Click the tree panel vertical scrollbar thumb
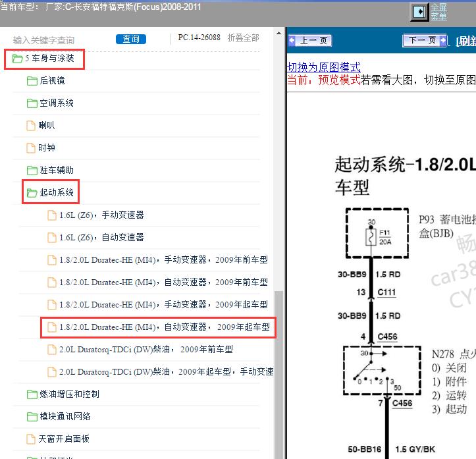 (278, 375)
